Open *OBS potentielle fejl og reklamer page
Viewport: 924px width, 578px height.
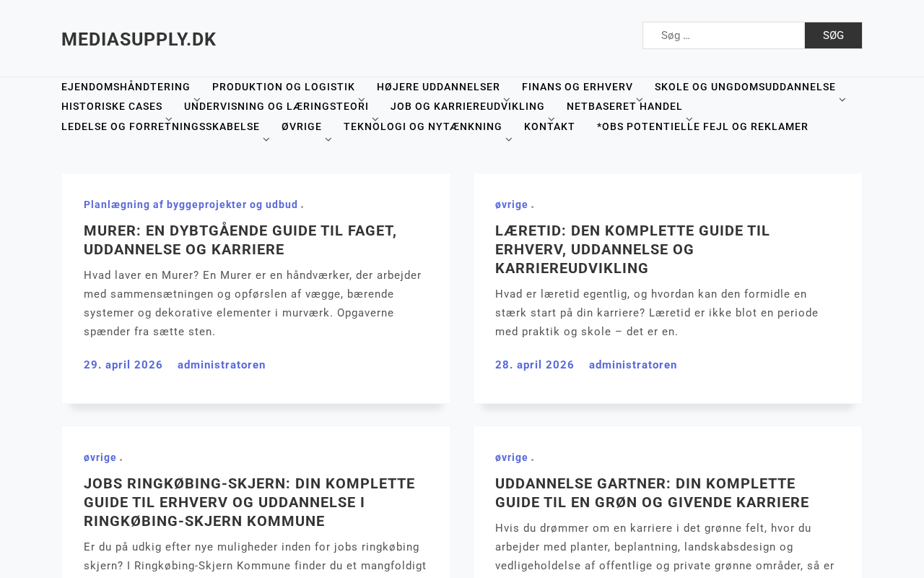[x=702, y=126]
